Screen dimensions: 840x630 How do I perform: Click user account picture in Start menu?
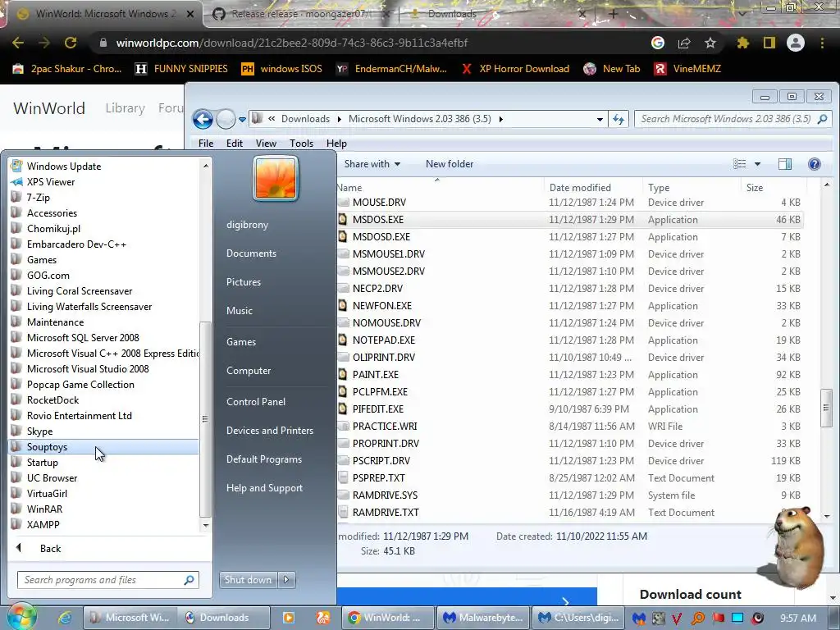click(276, 178)
